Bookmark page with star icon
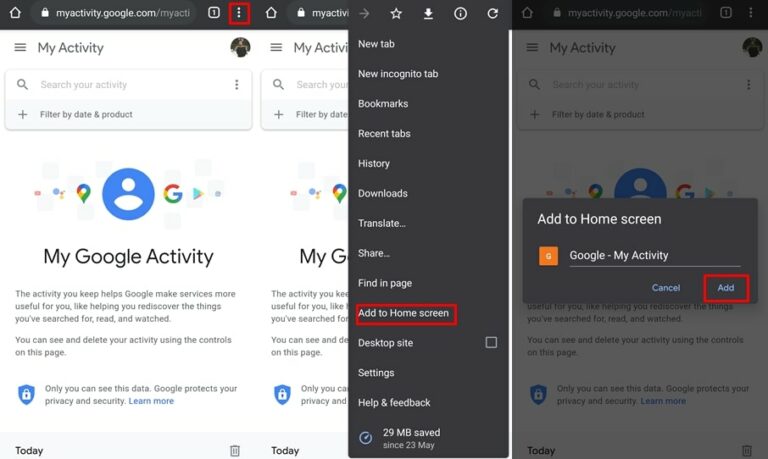Image resolution: width=768 pixels, height=459 pixels. pos(396,13)
